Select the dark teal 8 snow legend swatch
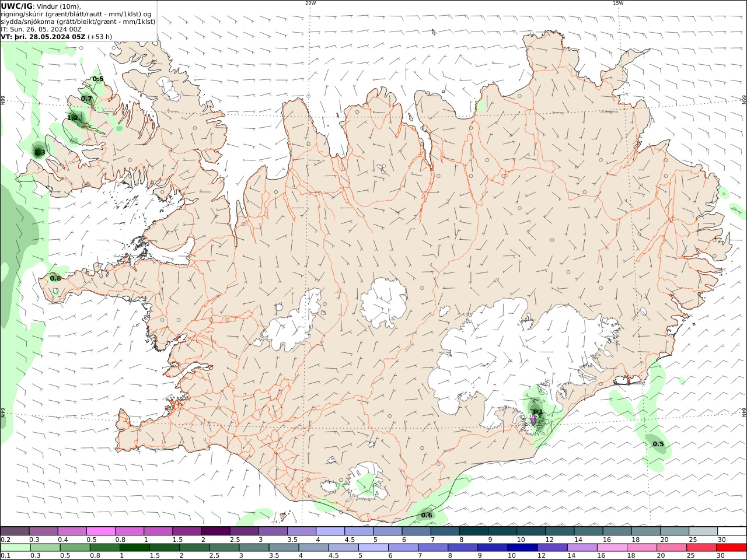 473,531
